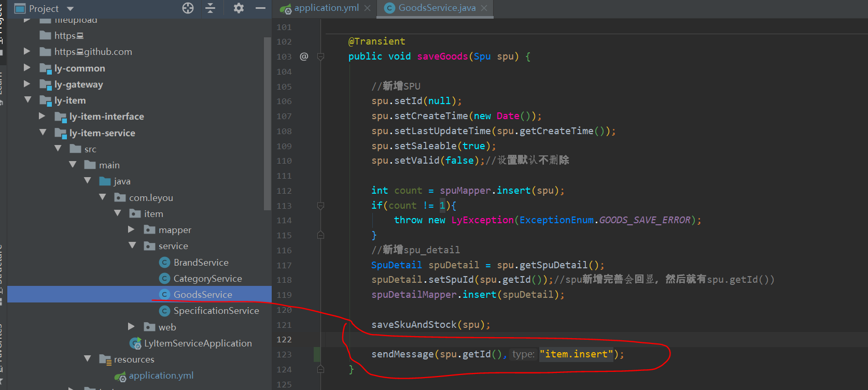Click the application.yml tab file icon
Screen dimensions: 868x390
(286, 8)
